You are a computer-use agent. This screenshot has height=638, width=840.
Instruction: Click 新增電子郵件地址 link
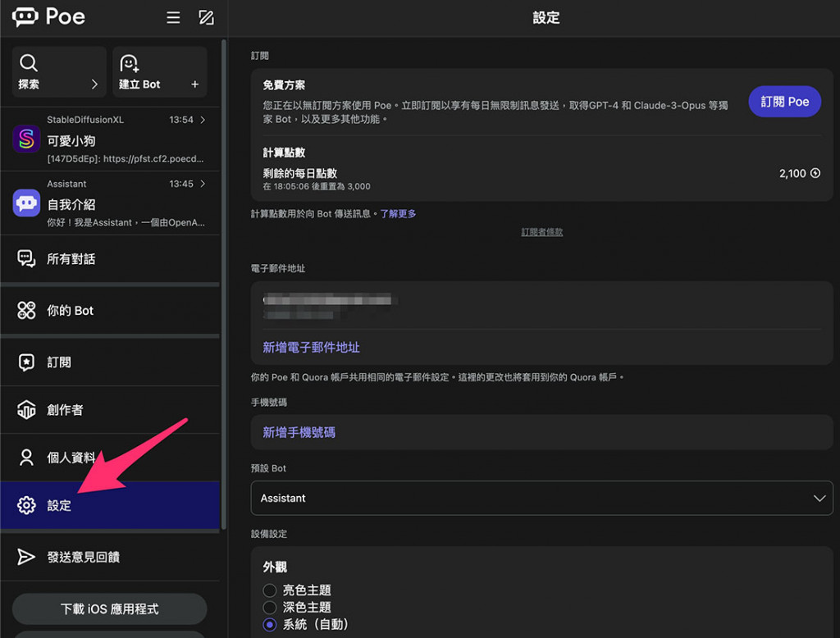coord(311,347)
